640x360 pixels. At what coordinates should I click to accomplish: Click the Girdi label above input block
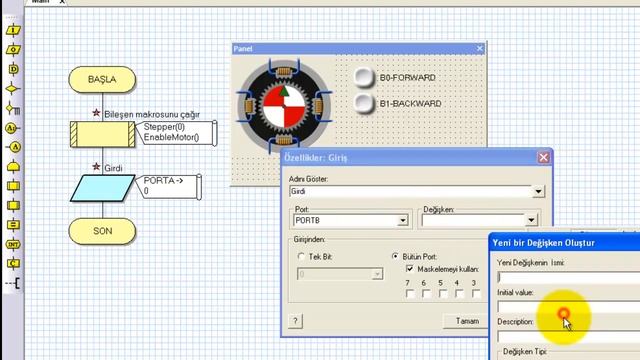pyautogui.click(x=113, y=168)
